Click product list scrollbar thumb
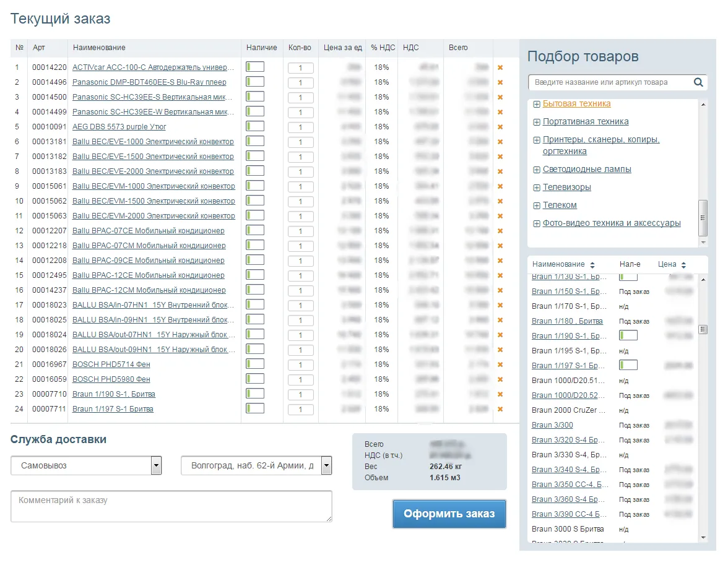Image resolution: width=728 pixels, height=565 pixels. [x=703, y=330]
